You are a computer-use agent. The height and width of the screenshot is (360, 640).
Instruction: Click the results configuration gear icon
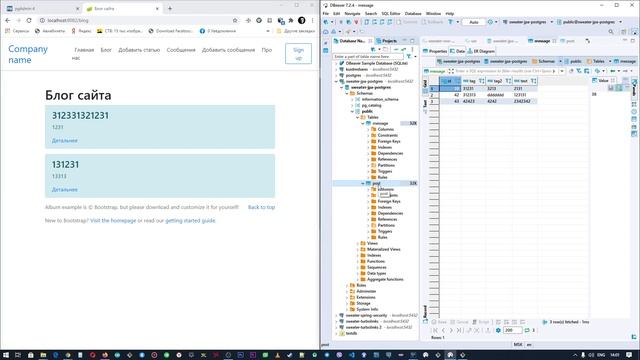498,330
